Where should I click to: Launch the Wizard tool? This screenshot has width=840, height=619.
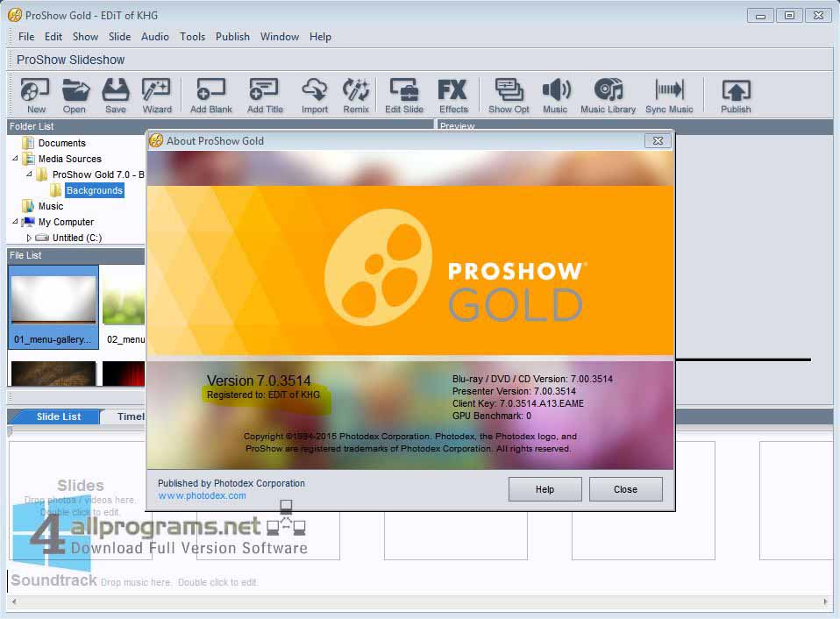coord(157,96)
